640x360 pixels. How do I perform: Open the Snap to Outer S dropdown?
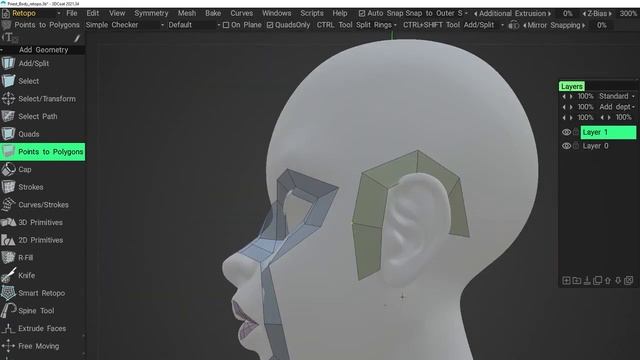tap(436, 13)
